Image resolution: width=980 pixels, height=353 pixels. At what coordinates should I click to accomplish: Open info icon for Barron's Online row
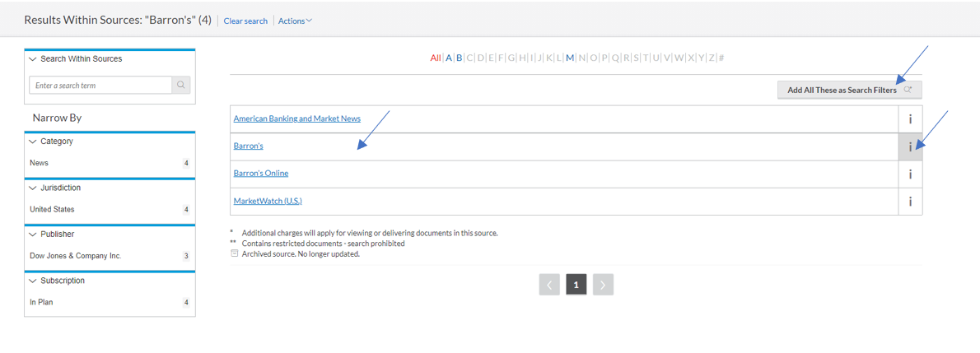pos(910,174)
